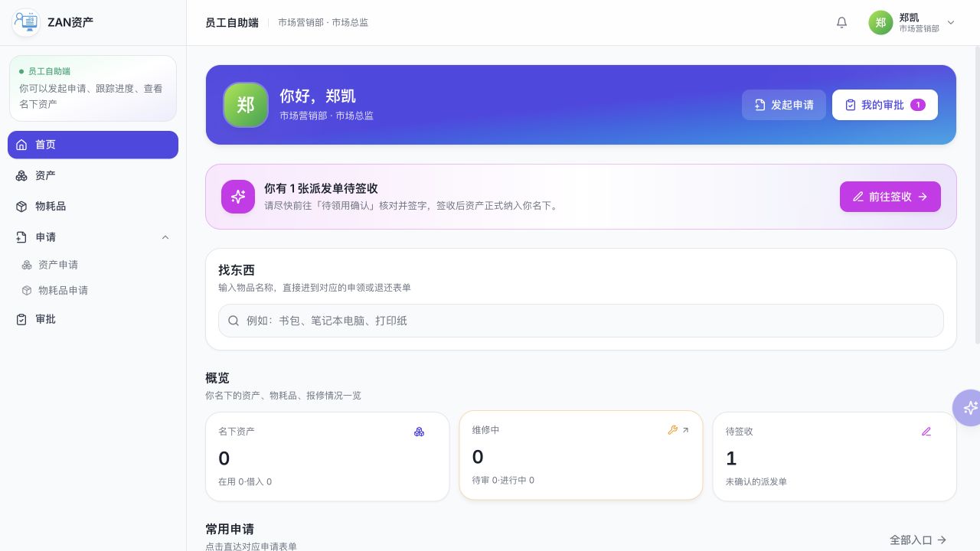Click the wrench icon on 维修中 card
The image size is (980, 551).
pyautogui.click(x=673, y=430)
